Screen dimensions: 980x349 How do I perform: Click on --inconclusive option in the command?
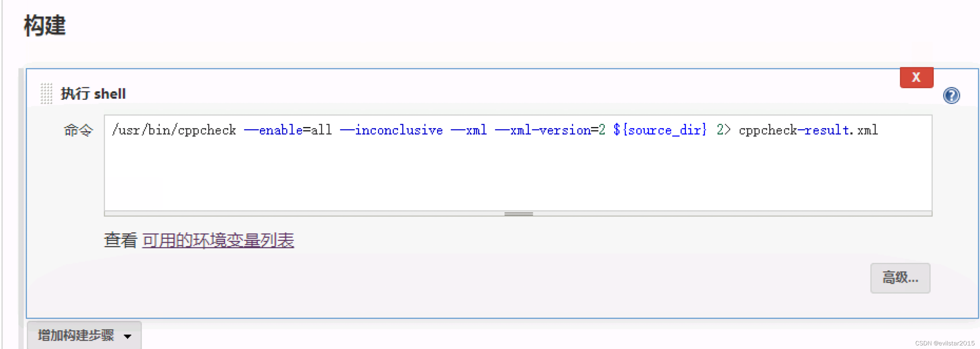[x=391, y=130]
